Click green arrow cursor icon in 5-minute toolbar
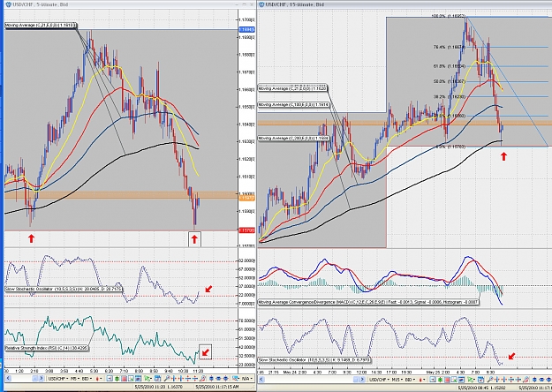The image size is (552, 392). pos(147,379)
